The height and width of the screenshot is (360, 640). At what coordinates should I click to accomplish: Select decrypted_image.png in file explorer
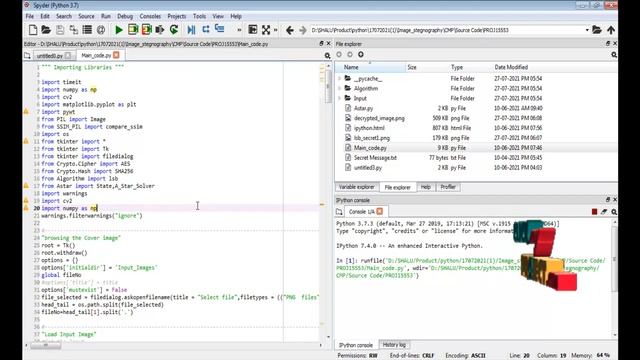[379, 118]
